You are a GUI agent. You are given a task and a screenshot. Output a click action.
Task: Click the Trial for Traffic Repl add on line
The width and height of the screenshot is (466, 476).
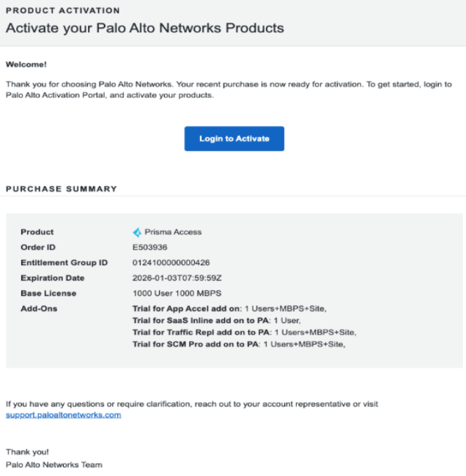244,332
